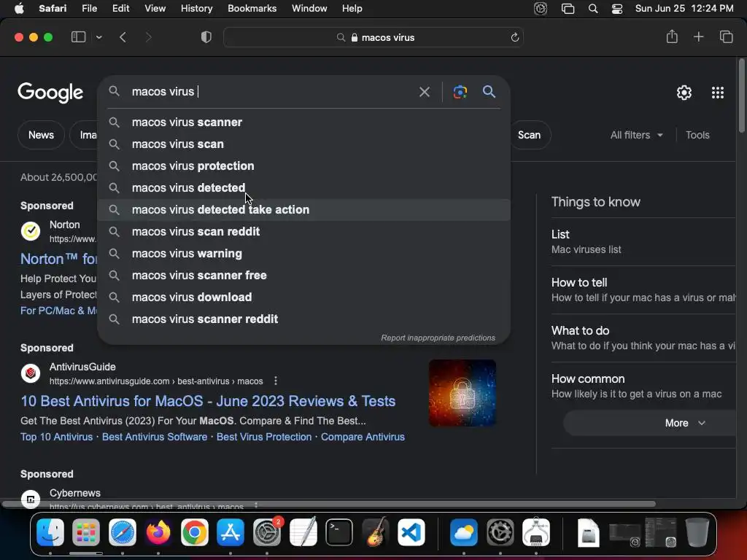Open 'Compare Antivirus' sitelink
Image resolution: width=747 pixels, height=560 pixels.
[x=363, y=437]
